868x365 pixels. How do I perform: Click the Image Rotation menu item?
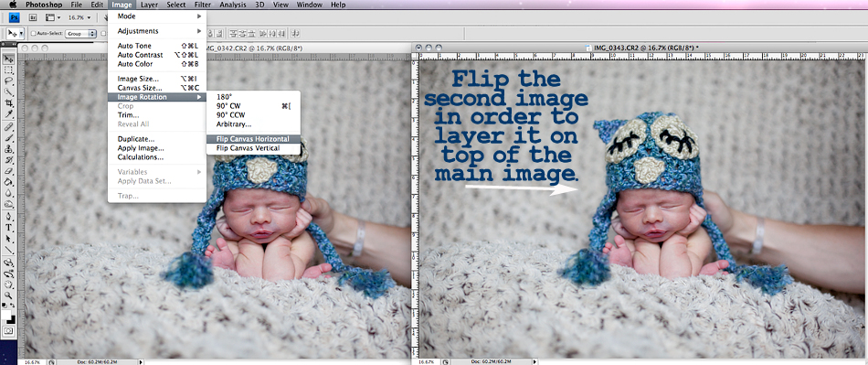coord(157,97)
